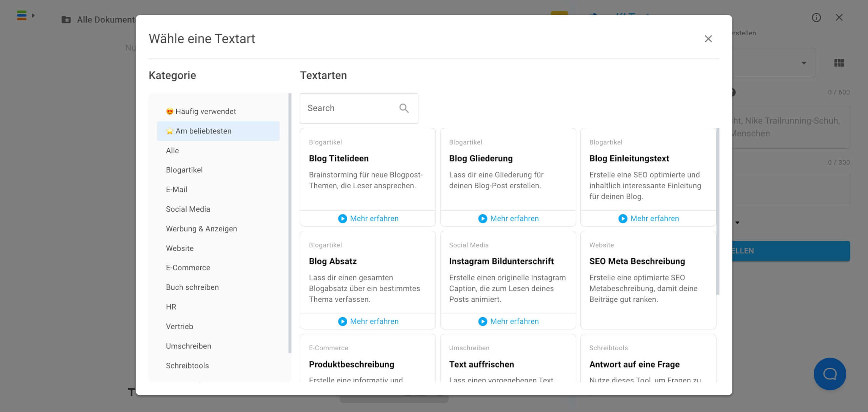Viewport: 868px width, 412px height.
Task: Play icon under Blog Einleitungstext
Action: (623, 219)
